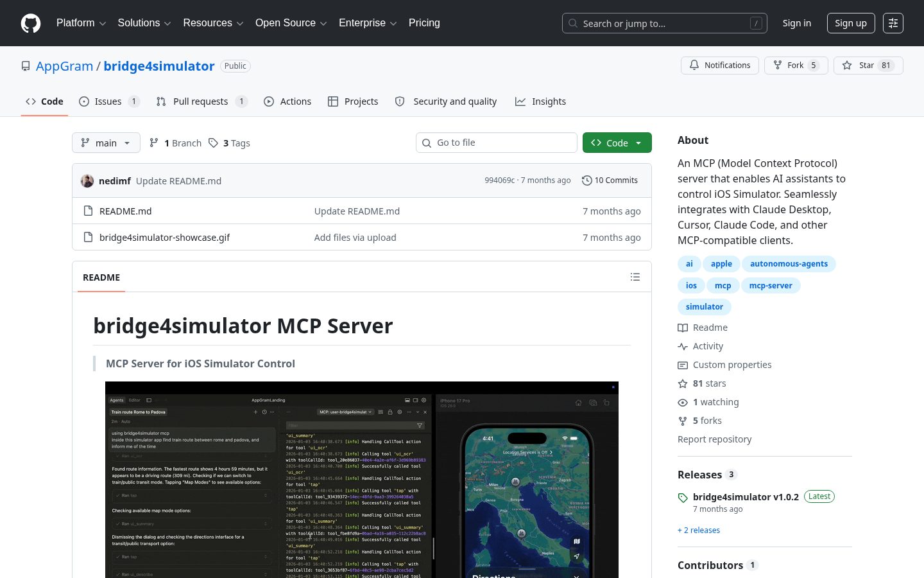Open the AppGram owner link
Screen dimensions: 924x578
tap(64, 66)
